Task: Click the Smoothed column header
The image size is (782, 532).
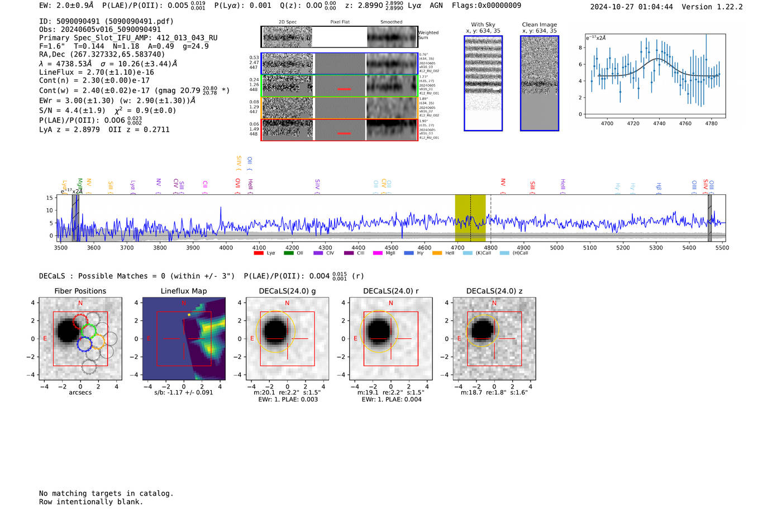Action: coord(392,22)
